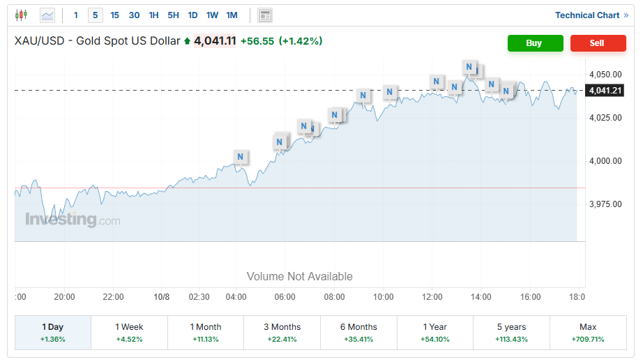
Task: Set chart interval to 1D
Action: pyautogui.click(x=192, y=15)
